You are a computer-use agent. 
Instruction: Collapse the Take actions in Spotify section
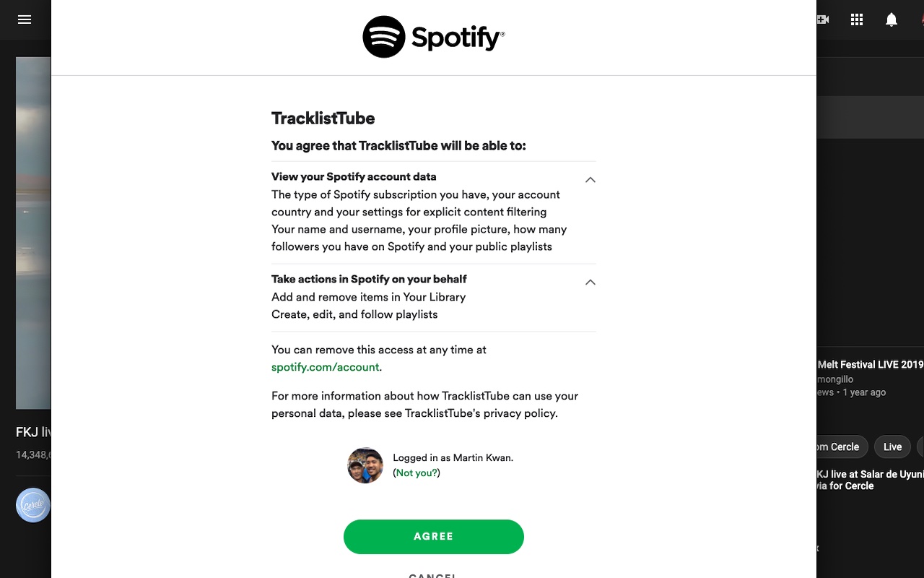pyautogui.click(x=590, y=282)
